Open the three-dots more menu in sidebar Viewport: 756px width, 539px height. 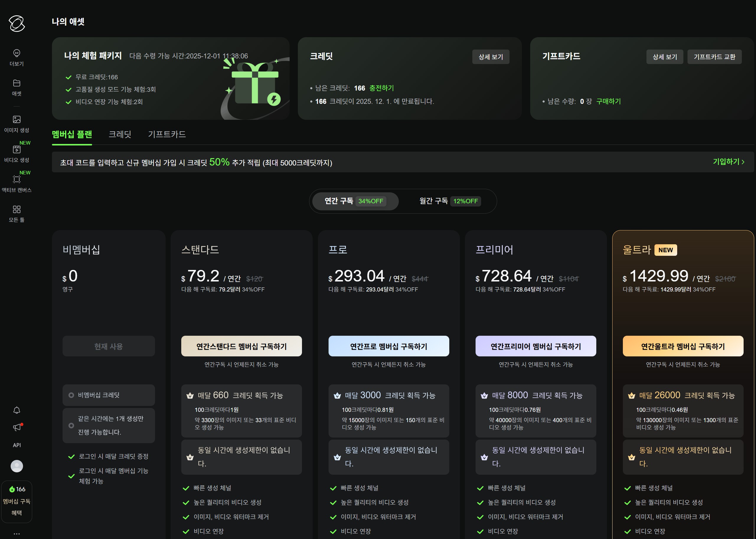click(17, 533)
